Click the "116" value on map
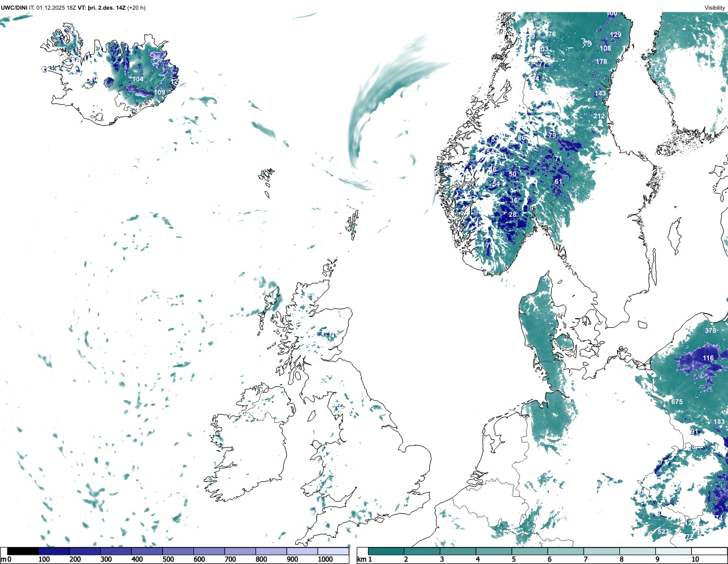Screen dimensions: 728x564 point(708,358)
